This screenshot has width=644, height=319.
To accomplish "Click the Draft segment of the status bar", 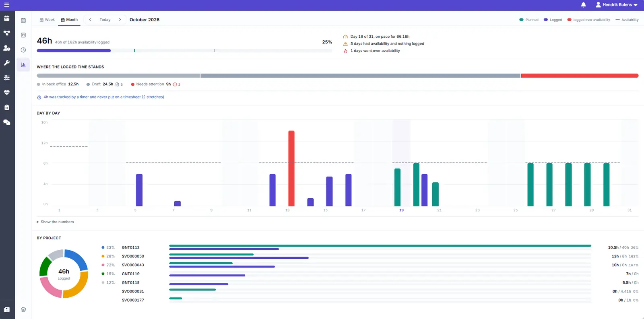I will pyautogui.click(x=360, y=76).
